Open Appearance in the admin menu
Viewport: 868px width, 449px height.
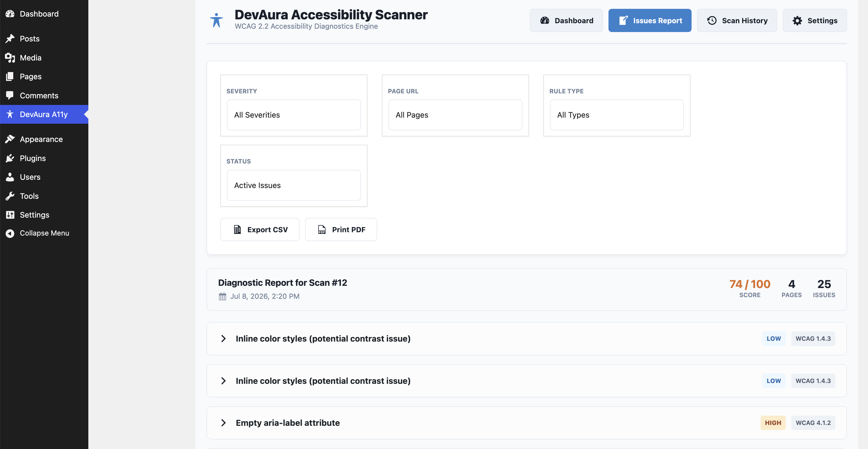click(x=44, y=139)
